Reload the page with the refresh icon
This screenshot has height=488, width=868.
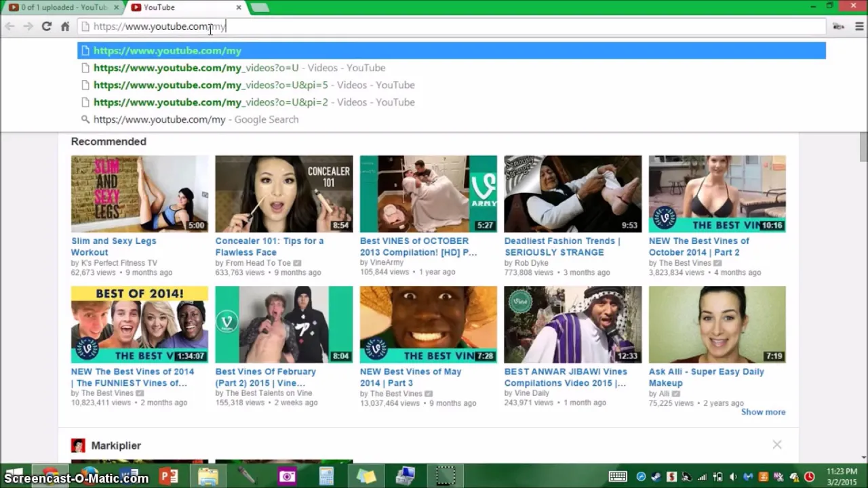coord(46,26)
